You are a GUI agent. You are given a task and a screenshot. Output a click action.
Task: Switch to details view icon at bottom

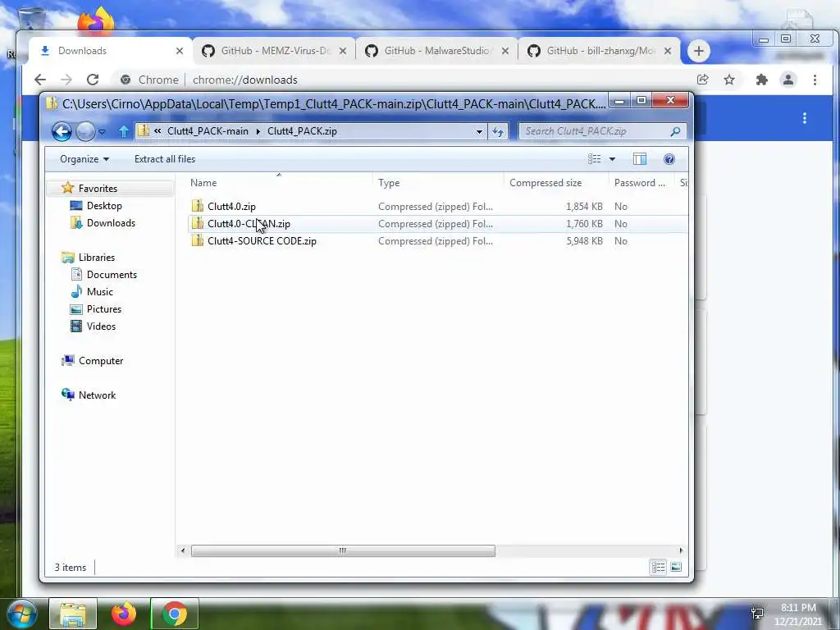click(659, 567)
